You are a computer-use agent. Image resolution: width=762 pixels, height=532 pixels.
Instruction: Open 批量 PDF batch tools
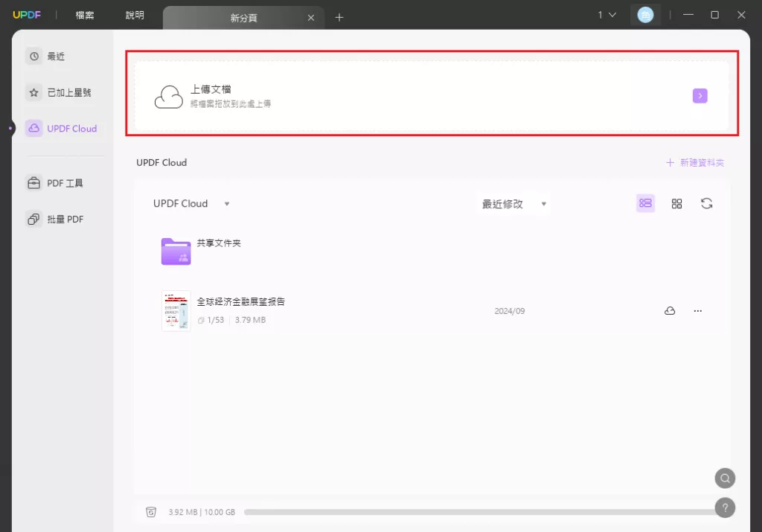[x=55, y=219]
